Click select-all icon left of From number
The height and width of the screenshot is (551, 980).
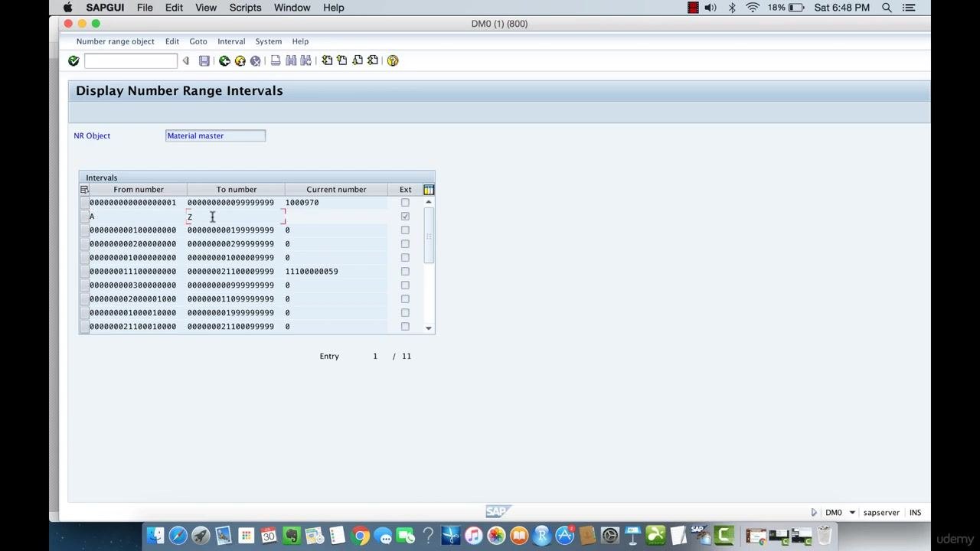pyautogui.click(x=84, y=190)
